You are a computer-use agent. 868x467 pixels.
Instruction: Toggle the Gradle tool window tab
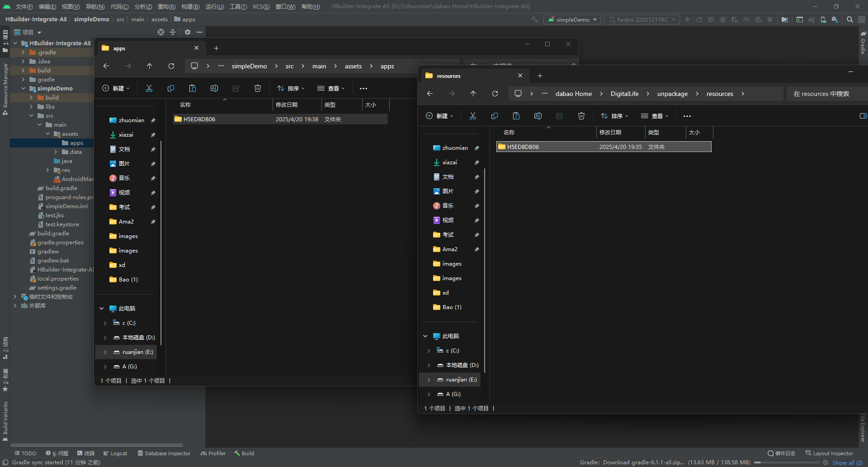point(863,43)
